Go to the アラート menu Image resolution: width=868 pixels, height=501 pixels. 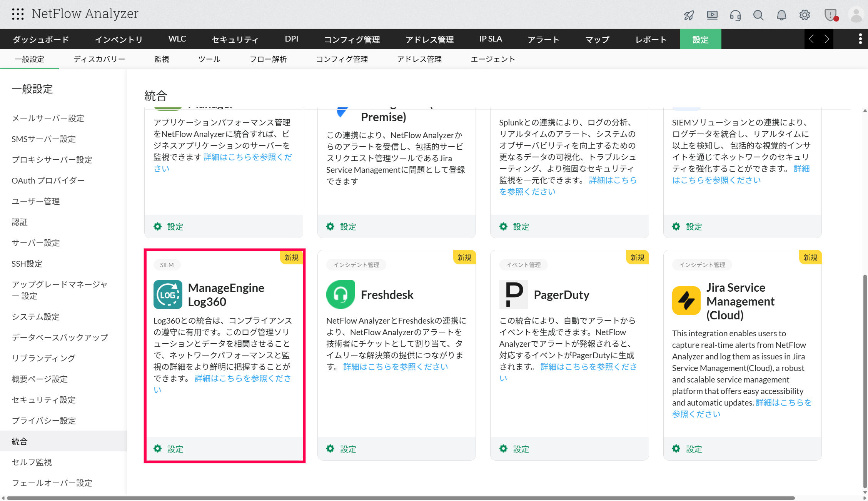point(543,39)
